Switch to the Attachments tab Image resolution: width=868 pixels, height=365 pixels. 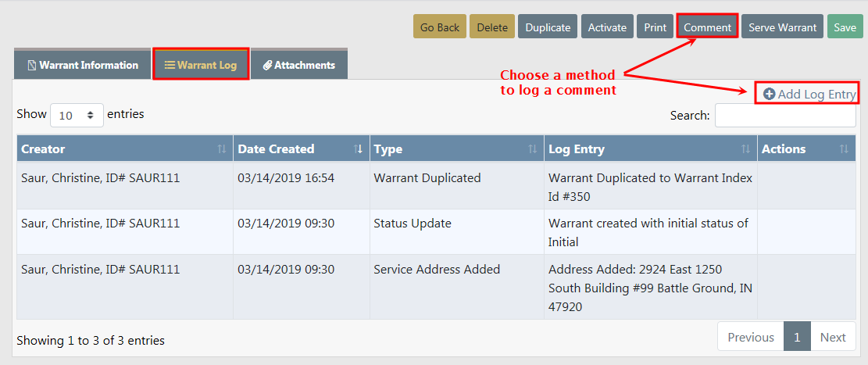click(299, 66)
